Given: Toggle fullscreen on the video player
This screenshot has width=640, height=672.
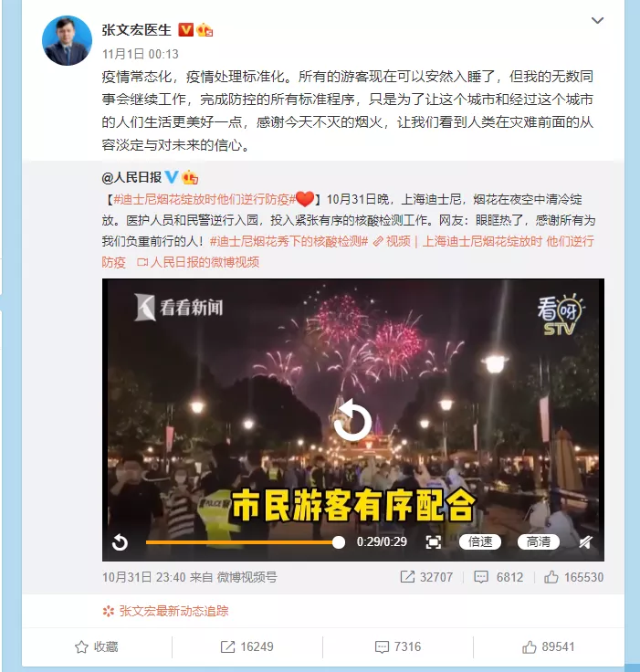Looking at the screenshot, I should (x=433, y=542).
